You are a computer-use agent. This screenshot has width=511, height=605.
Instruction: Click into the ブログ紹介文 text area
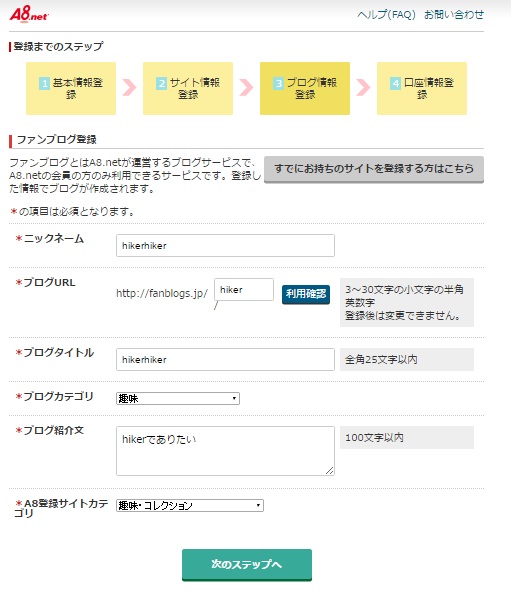225,451
